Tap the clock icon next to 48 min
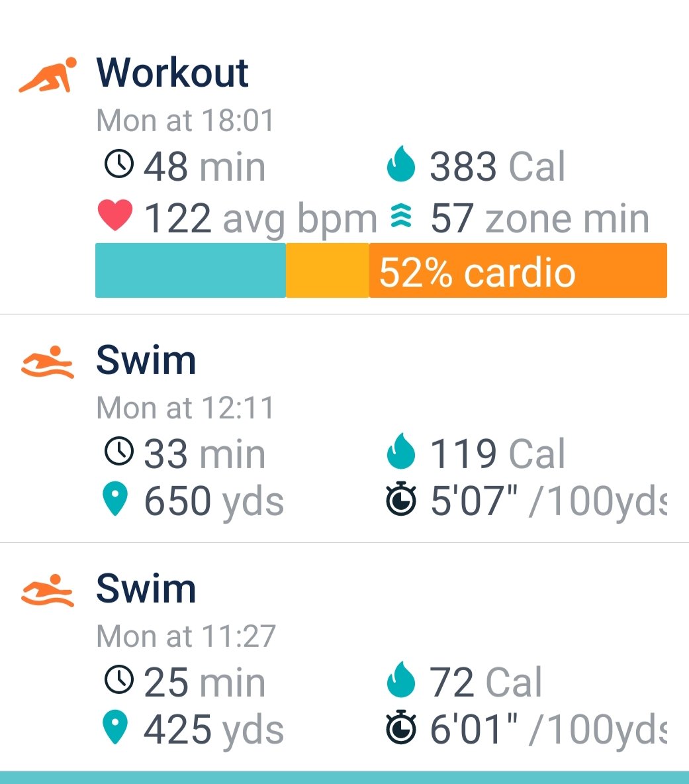 [x=119, y=164]
